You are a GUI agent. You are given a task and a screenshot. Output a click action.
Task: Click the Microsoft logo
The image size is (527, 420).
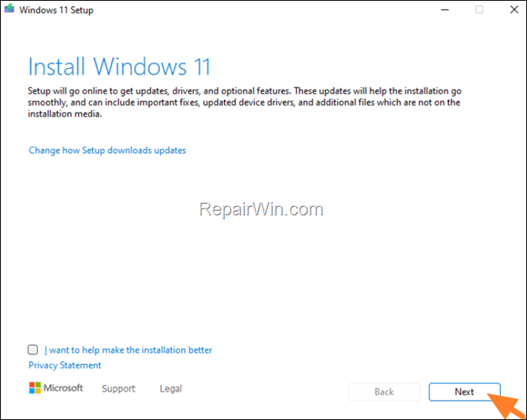coord(56,388)
